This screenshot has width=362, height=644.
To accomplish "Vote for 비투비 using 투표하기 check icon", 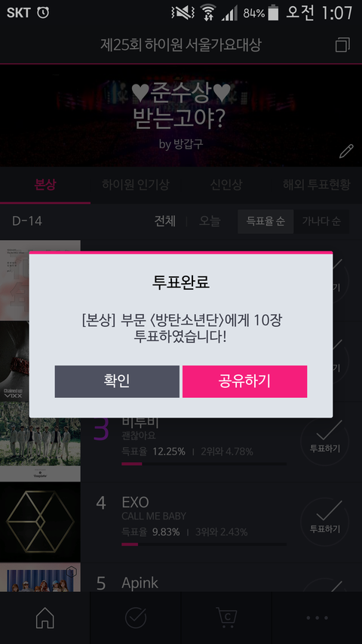I will coord(324,441).
